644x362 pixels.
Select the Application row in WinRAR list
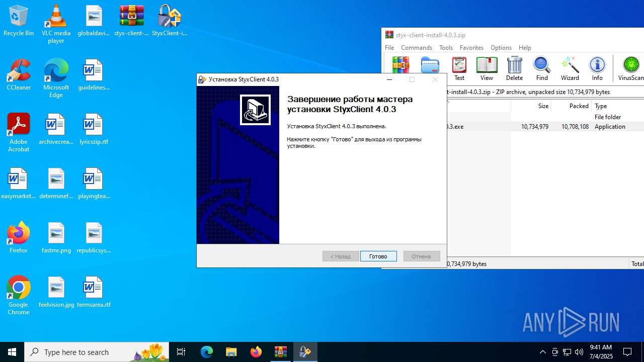tap(545, 127)
